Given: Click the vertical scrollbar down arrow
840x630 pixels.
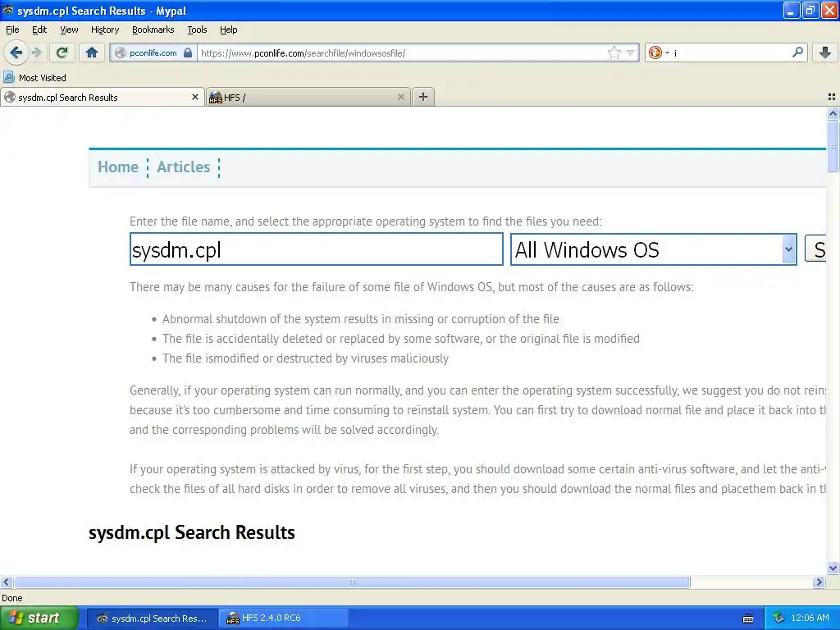Looking at the screenshot, I should click(833, 568).
